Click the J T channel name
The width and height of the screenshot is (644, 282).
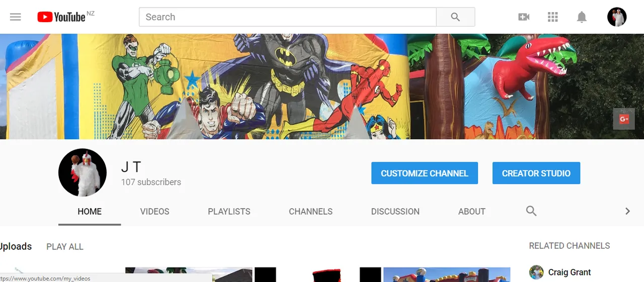pyautogui.click(x=131, y=167)
